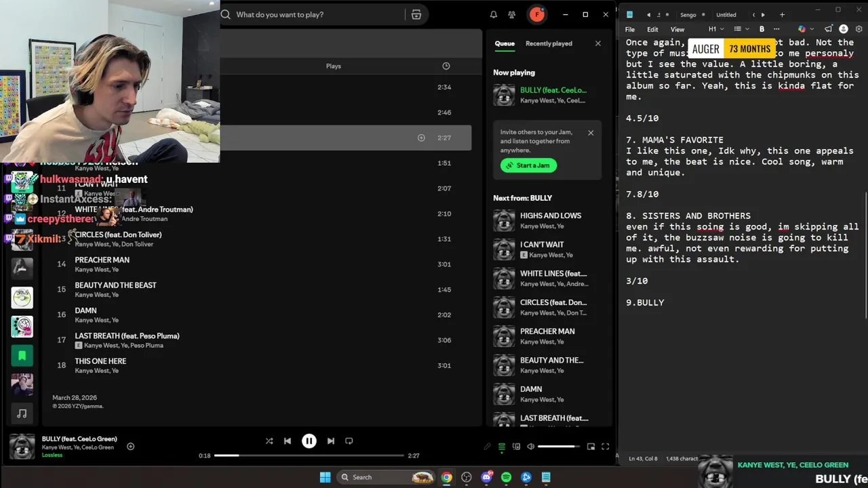Open the Copilot menu in Notepad
The height and width of the screenshot is (488, 868).
805,29
